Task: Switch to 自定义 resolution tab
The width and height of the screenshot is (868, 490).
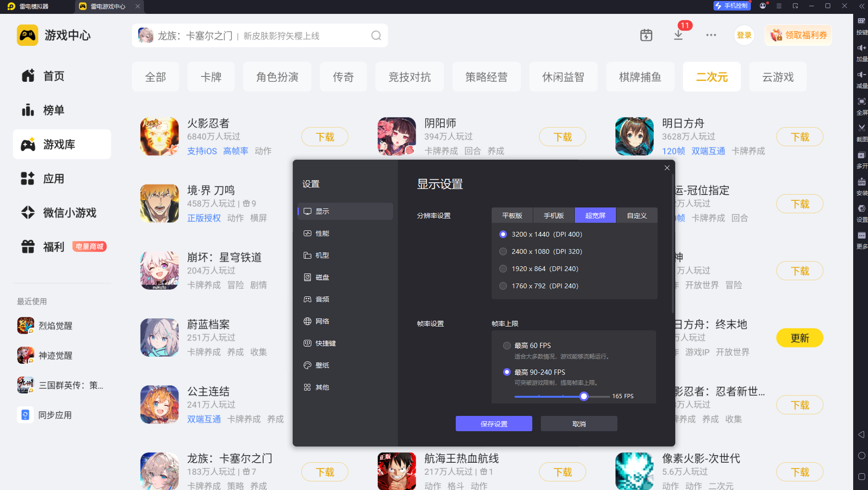Action: 637,216
